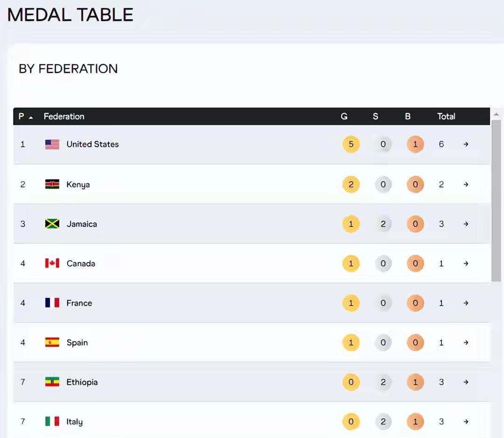Expand Kenya row with the arrow

466,184
